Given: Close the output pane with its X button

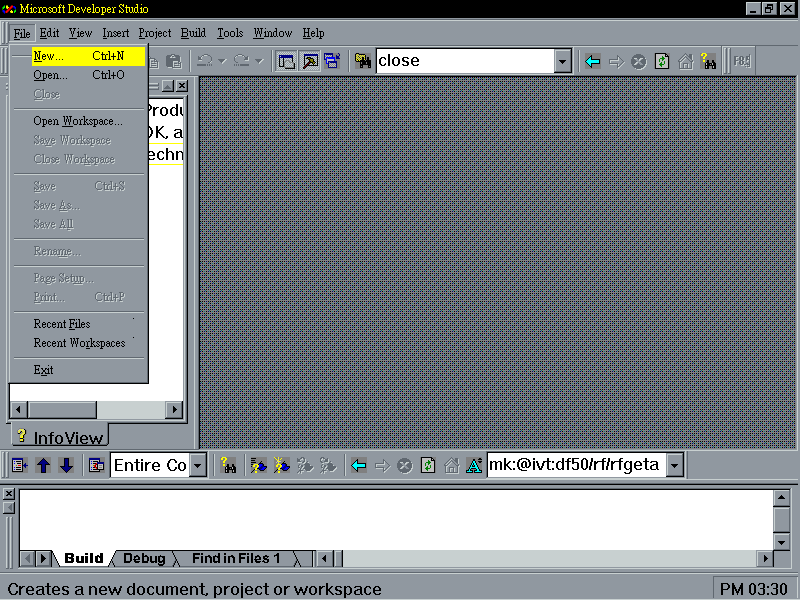Looking at the screenshot, I should [x=9, y=494].
